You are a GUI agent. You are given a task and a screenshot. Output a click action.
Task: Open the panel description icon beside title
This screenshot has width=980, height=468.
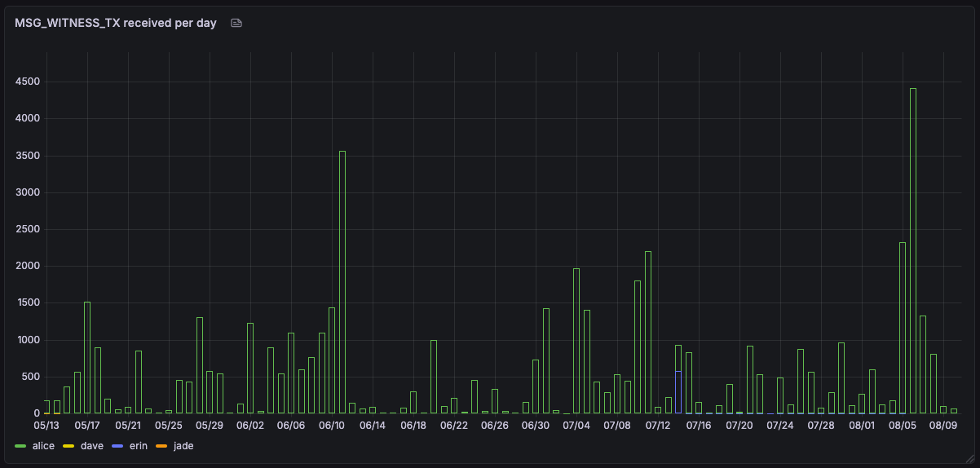coord(236,23)
